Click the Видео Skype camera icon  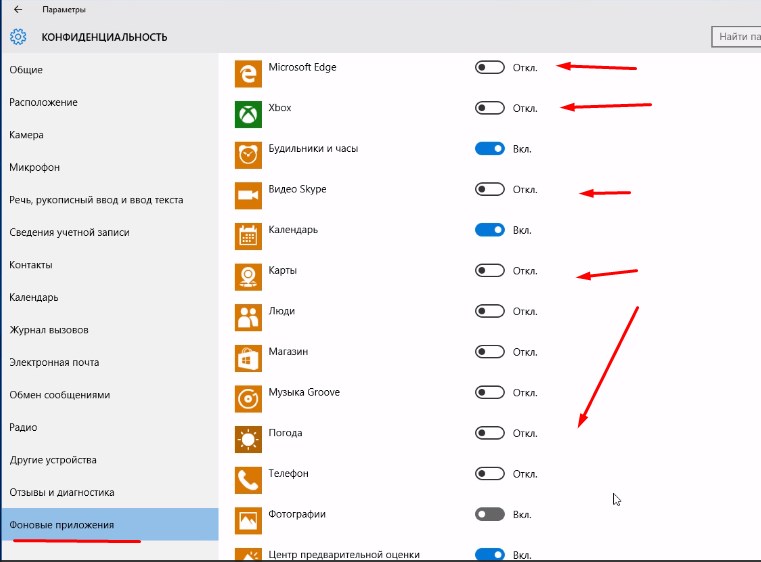248,196
